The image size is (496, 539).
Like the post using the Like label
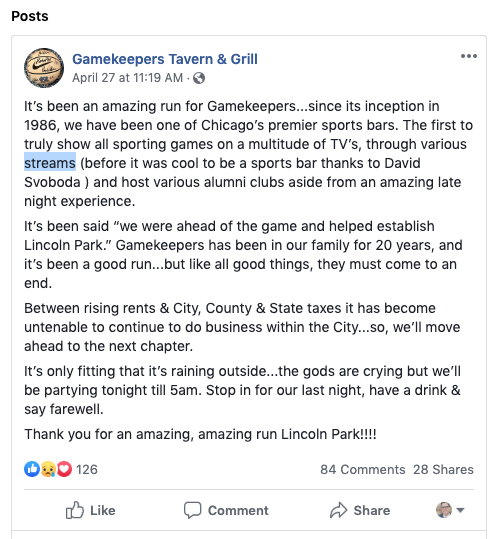(102, 510)
